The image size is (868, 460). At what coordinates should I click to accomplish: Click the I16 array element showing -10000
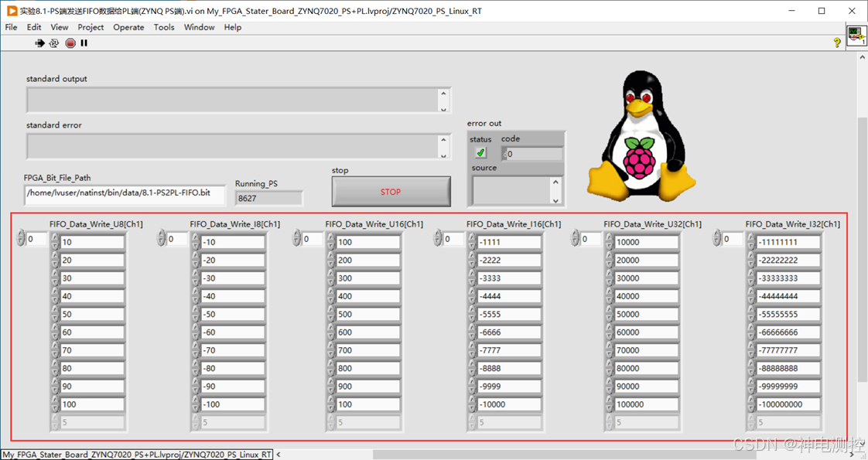point(509,404)
